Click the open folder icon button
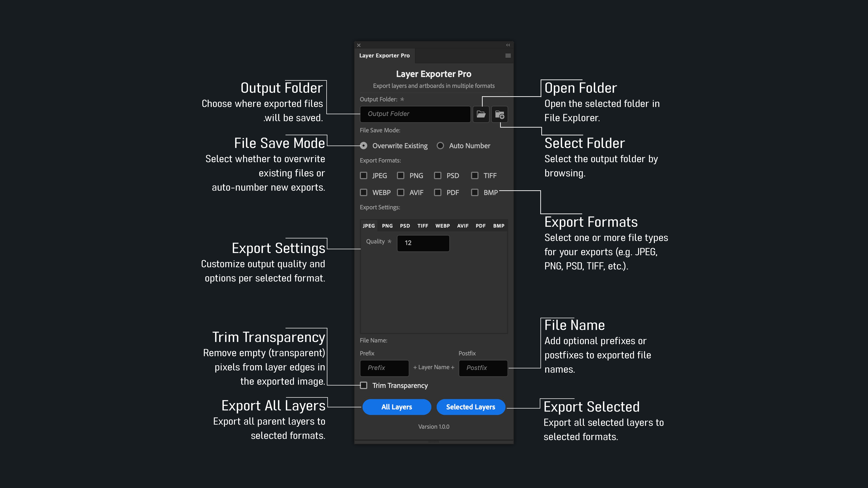 click(481, 114)
